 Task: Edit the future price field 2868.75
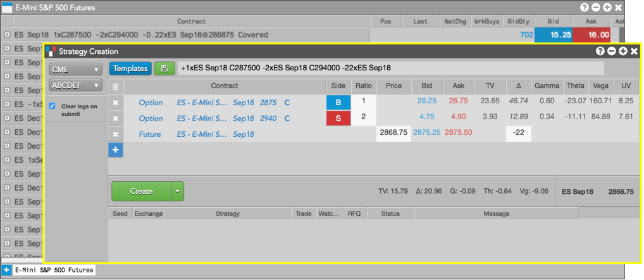point(393,134)
